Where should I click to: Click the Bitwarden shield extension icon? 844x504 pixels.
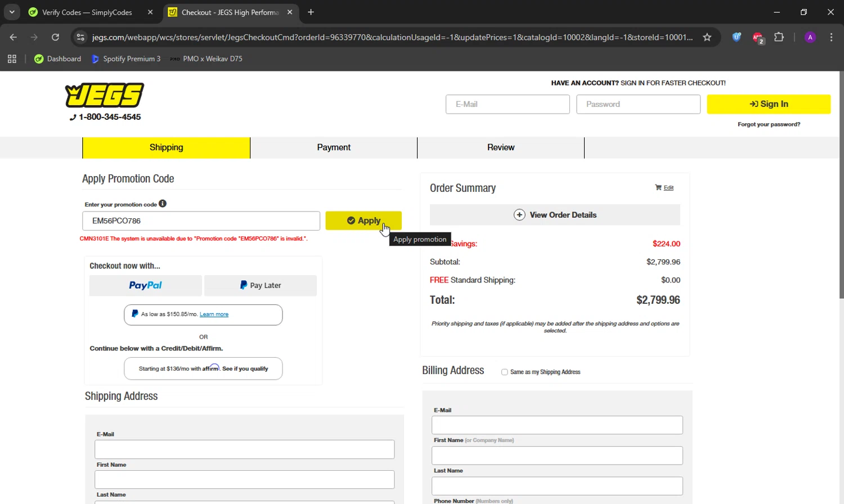tap(737, 37)
